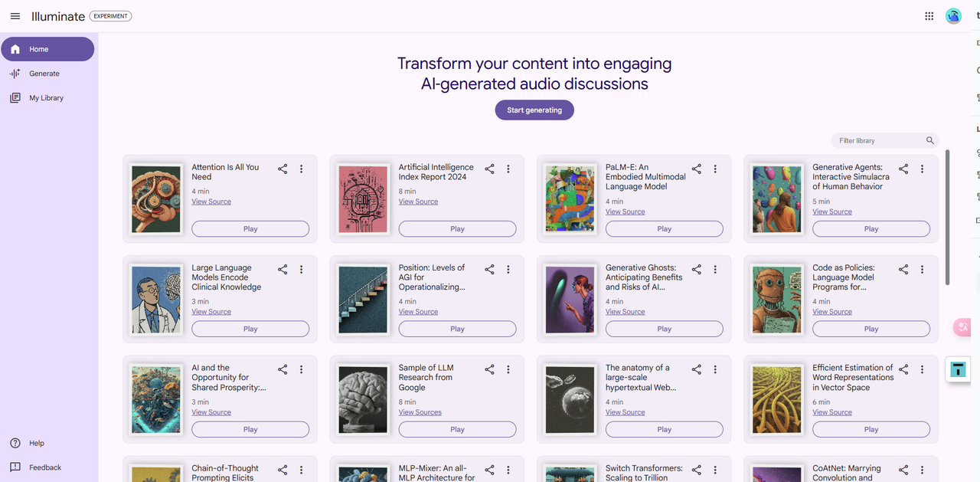Share the Switch Transformers paper
This screenshot has width=980, height=482.
(696, 470)
